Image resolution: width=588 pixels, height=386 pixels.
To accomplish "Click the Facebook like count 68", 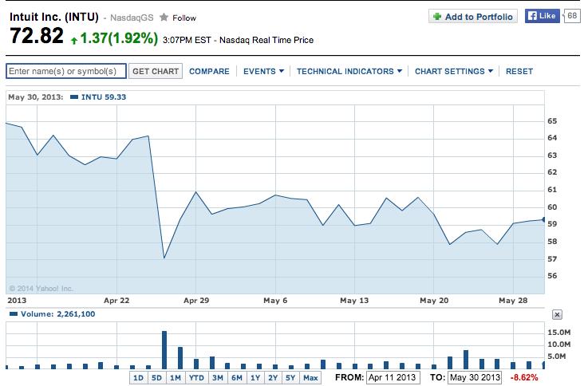I will click(572, 16).
